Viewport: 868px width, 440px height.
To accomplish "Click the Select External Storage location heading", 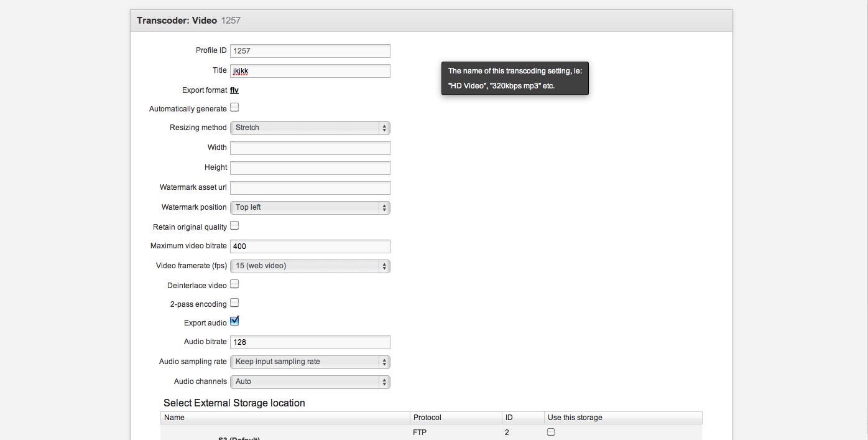I will 234,403.
